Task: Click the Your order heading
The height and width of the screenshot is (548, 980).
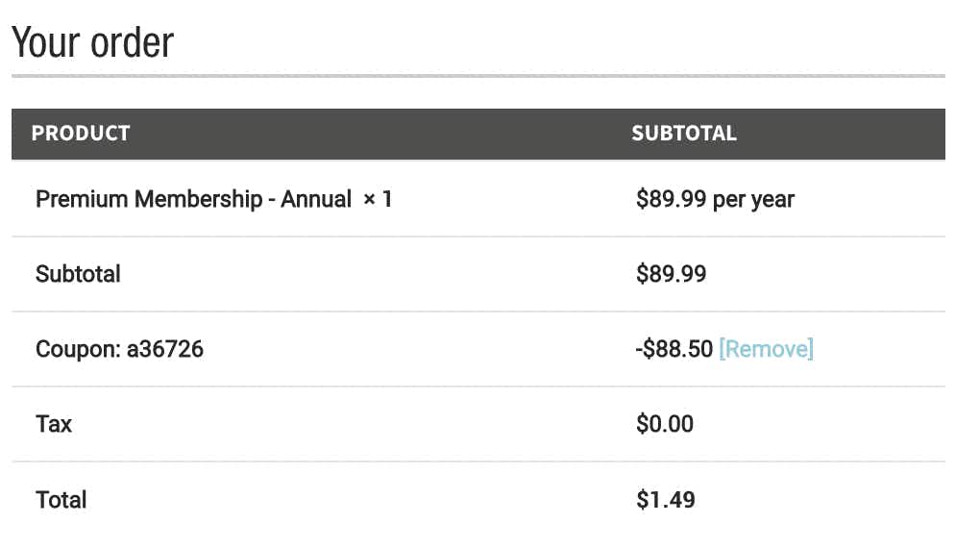Action: (92, 42)
